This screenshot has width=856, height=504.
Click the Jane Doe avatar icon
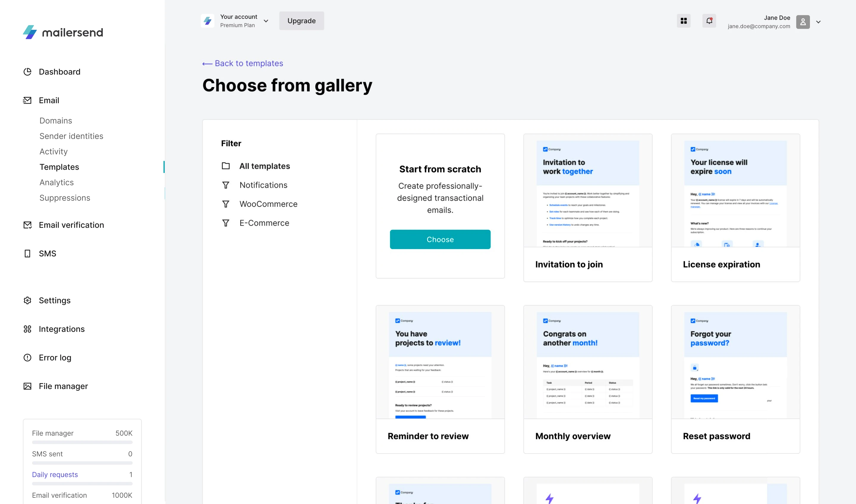[x=803, y=22]
